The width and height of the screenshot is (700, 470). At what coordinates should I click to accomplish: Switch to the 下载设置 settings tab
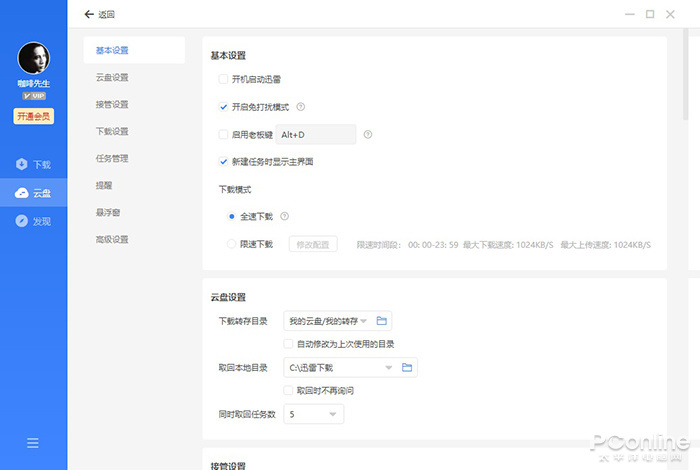click(112, 131)
